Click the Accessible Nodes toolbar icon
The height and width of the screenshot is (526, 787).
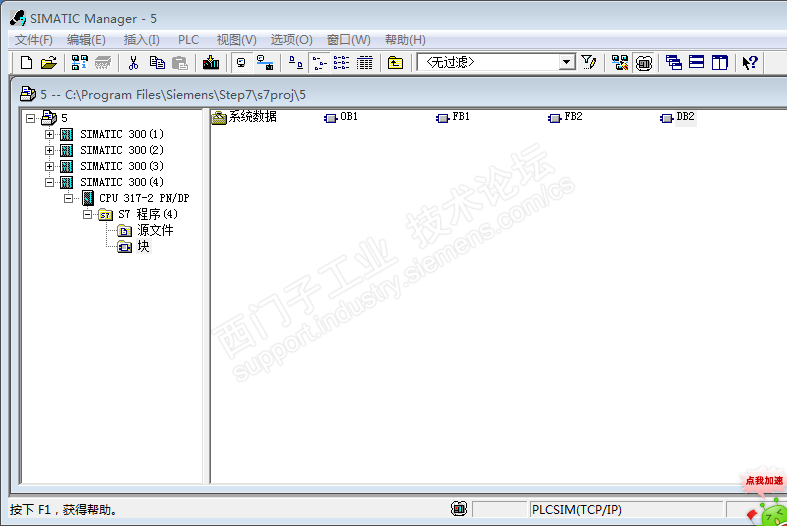[x=79, y=63]
